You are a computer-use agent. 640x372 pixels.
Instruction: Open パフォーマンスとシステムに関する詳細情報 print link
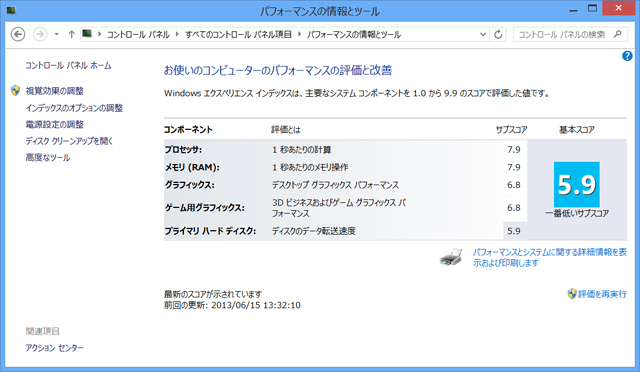click(x=549, y=257)
